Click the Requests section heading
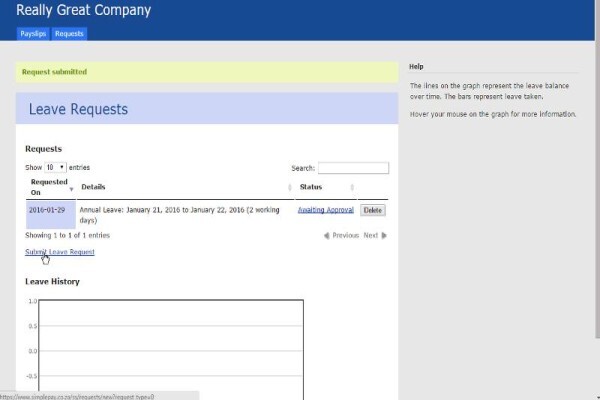Screen dimensions: 600x400 coord(44,149)
